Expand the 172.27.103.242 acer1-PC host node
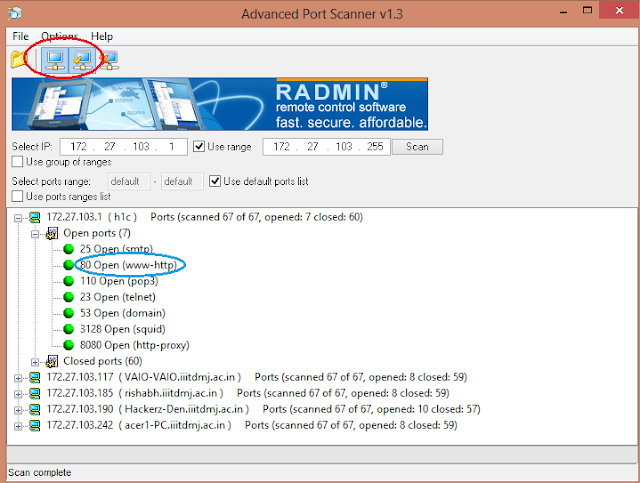 pyautogui.click(x=18, y=427)
